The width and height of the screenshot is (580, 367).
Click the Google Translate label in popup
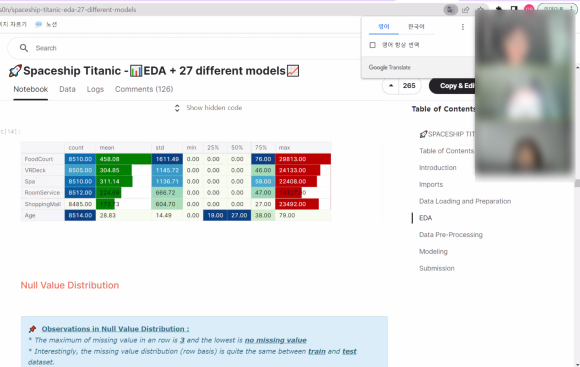pos(390,67)
